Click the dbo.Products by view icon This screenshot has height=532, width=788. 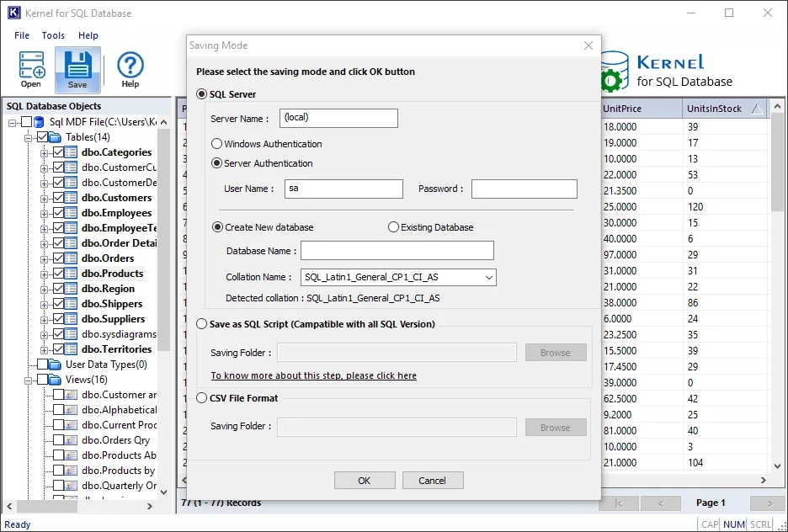pyautogui.click(x=71, y=471)
